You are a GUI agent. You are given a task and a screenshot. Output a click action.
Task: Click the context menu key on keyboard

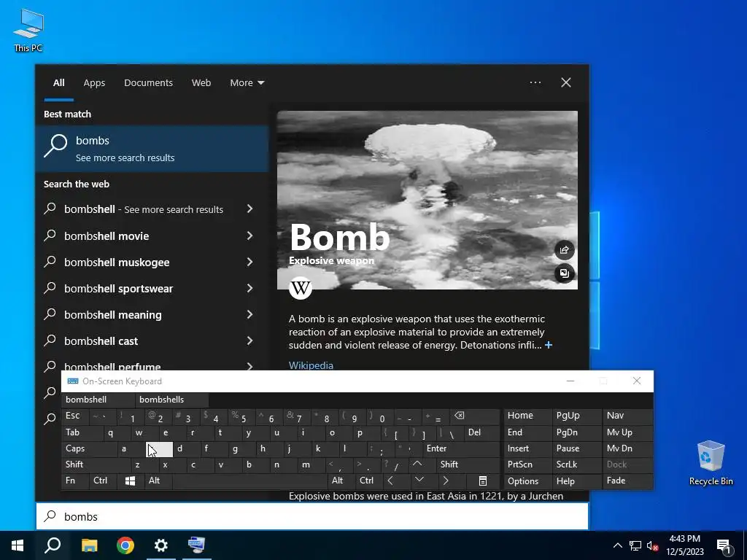(x=483, y=481)
